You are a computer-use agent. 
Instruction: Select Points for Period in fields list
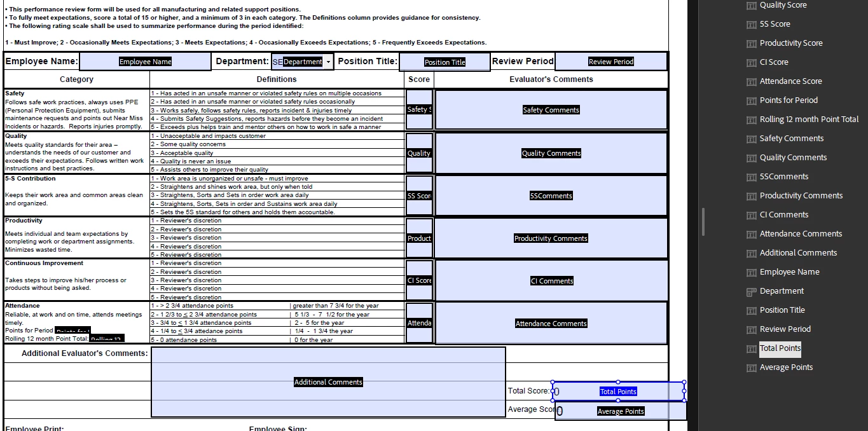(789, 100)
